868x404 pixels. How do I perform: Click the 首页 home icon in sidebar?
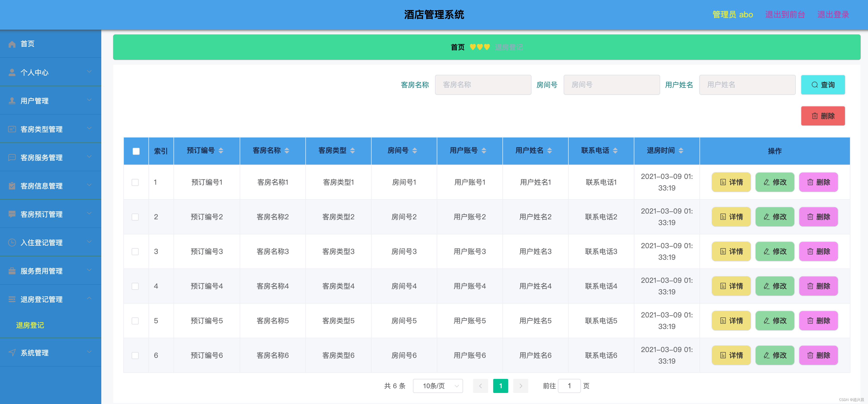click(12, 44)
